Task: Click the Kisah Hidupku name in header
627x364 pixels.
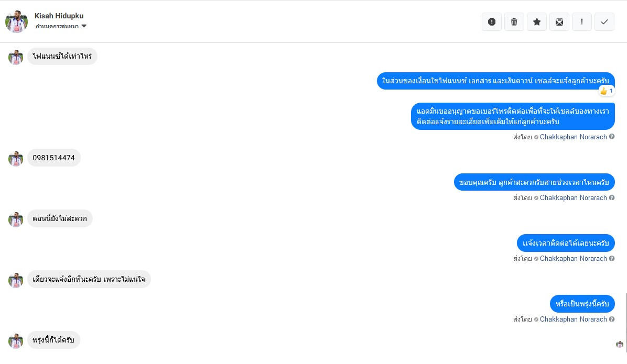Action: point(59,16)
